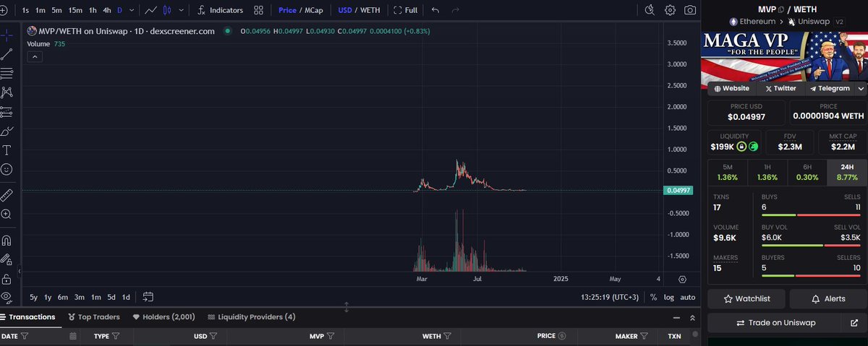Select the 15m time interval
Screen dimensions: 868x346
pos(75,10)
